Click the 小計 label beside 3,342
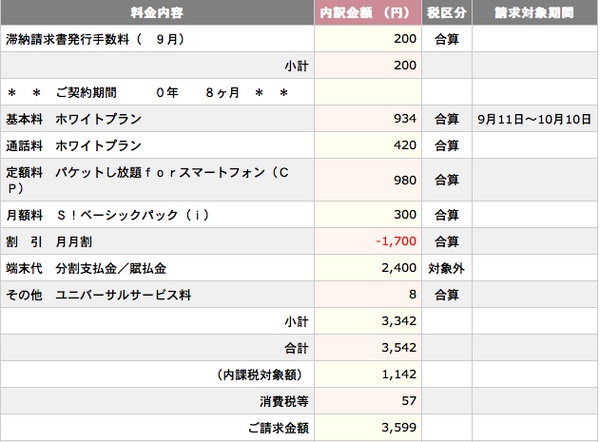Image resolution: width=600 pixels, height=442 pixels. [296, 321]
